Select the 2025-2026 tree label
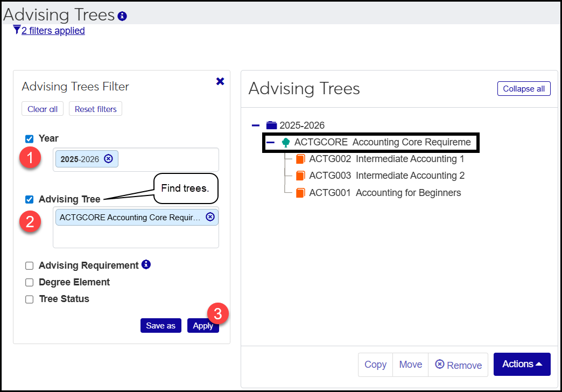 pos(302,125)
